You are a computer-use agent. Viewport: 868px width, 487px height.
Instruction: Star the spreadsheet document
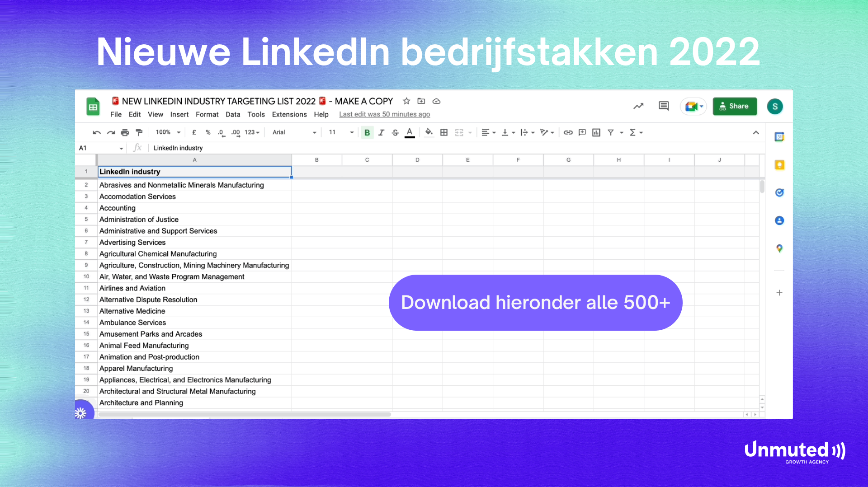[x=406, y=101]
